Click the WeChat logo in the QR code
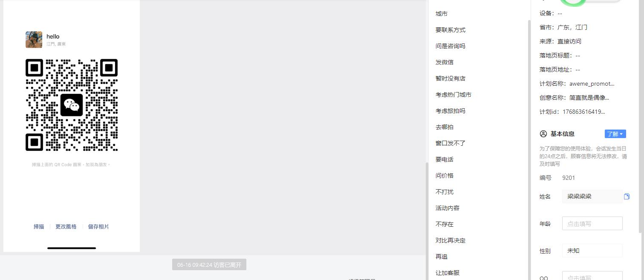This screenshot has width=644, height=280. 72,105
